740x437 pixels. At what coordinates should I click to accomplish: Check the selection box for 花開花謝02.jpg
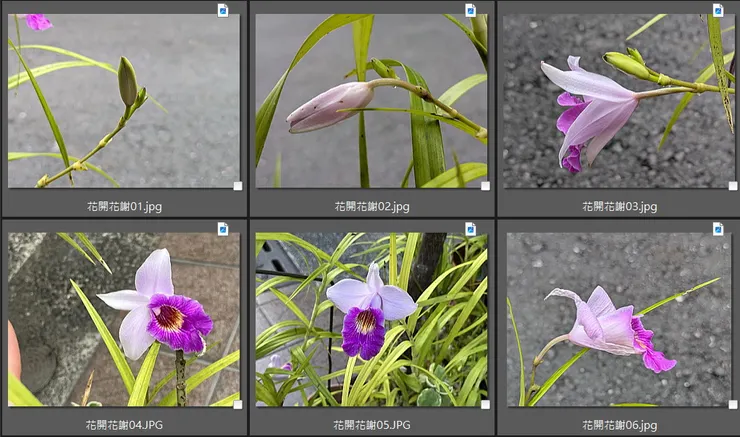(x=485, y=185)
